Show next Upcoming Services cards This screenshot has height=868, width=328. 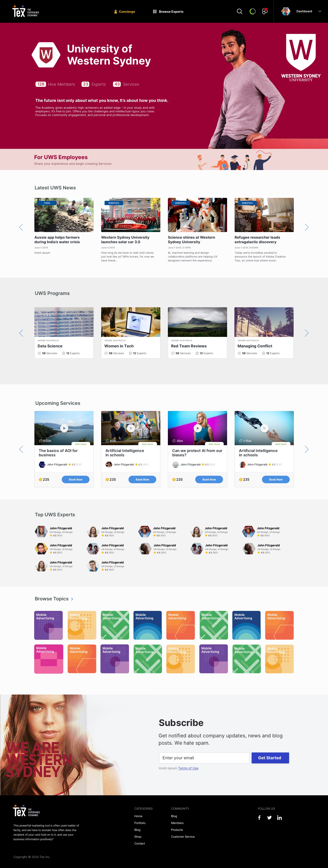click(x=306, y=449)
